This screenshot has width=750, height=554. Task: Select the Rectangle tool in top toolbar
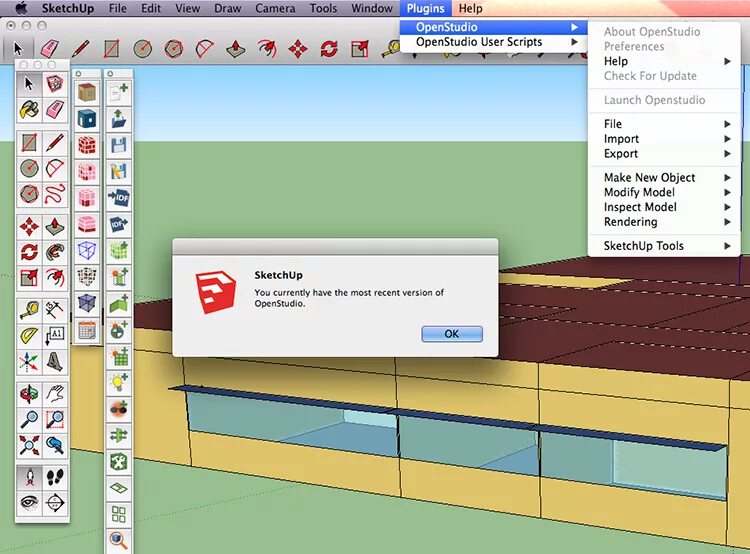tap(111, 48)
